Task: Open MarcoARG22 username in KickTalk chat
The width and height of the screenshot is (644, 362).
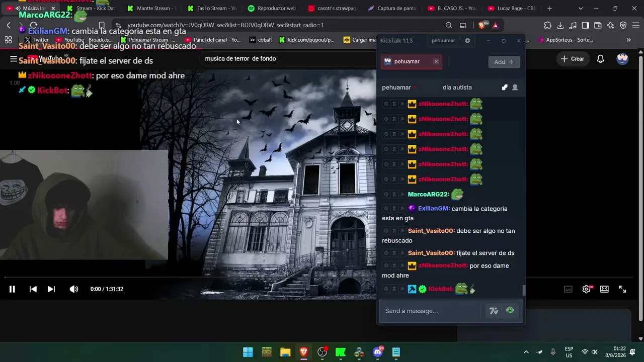Action: tap(428, 195)
